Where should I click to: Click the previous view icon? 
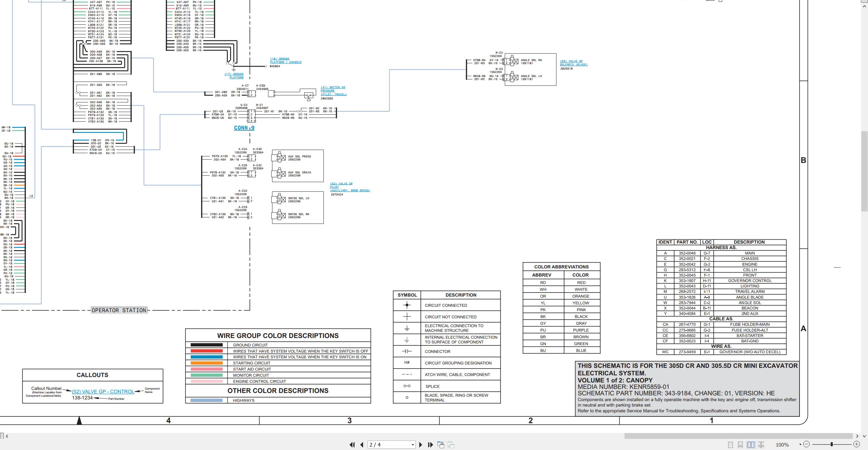(441, 445)
